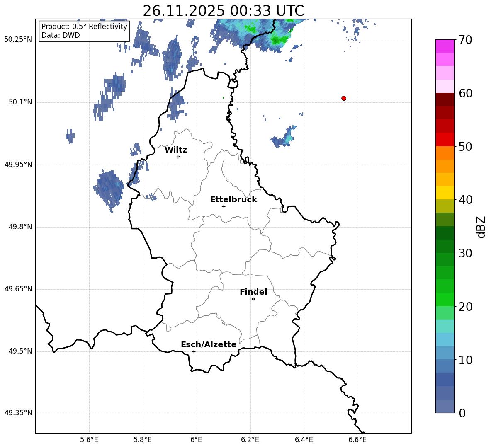Click the 5.6°E longitude label
This screenshot has width=491, height=448.
[89, 440]
